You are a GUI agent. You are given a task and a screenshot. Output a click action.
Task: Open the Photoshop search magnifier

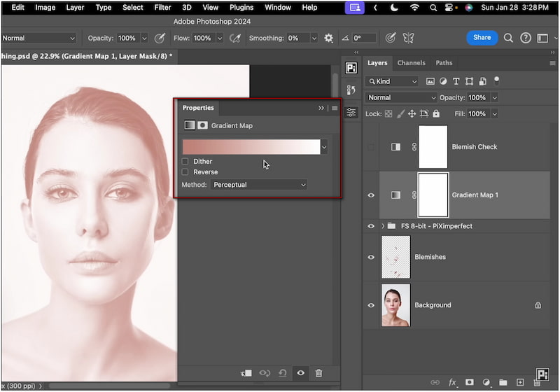(509, 38)
